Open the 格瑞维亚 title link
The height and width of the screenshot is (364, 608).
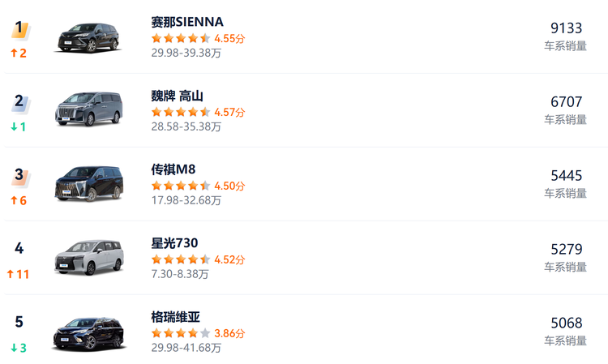175,317
